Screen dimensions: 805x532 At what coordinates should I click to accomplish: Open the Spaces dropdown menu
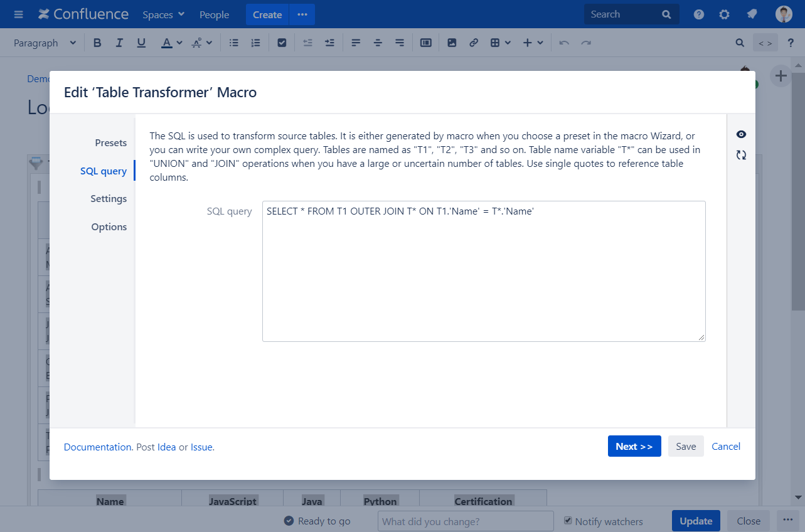coord(163,14)
